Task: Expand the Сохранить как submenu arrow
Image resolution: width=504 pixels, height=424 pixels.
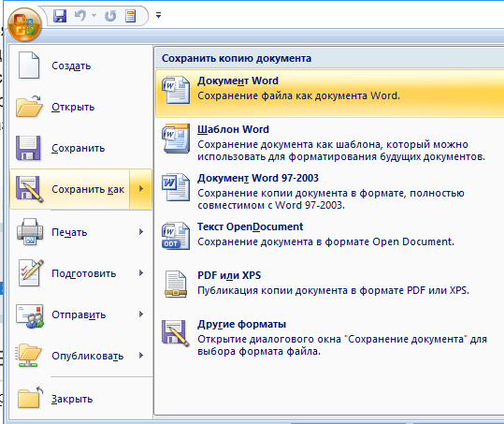Action: [141, 189]
